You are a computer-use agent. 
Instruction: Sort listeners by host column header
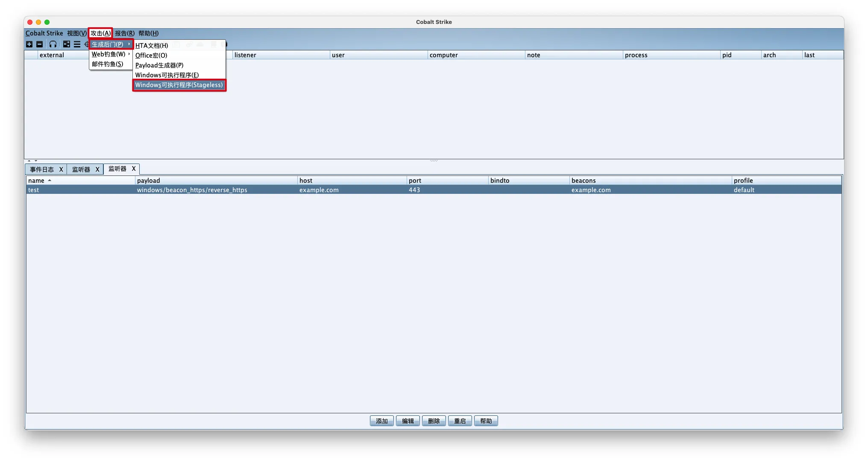pyautogui.click(x=352, y=181)
